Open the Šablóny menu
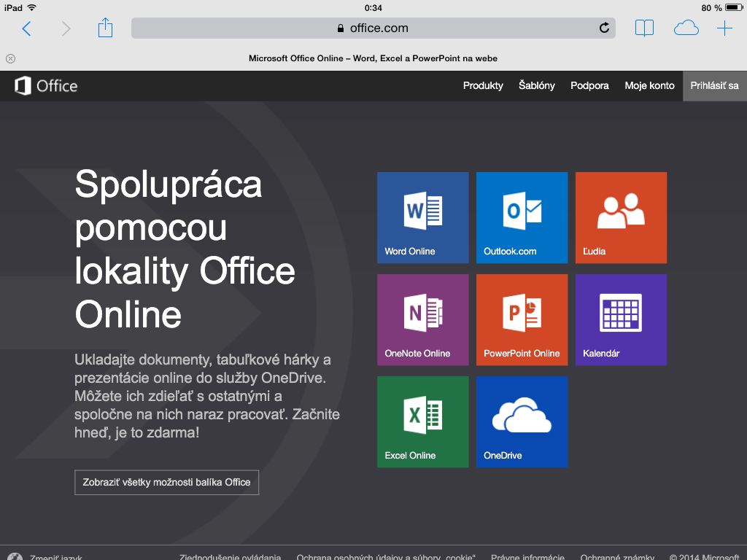Viewport: 747px width, 560px height. click(x=536, y=86)
